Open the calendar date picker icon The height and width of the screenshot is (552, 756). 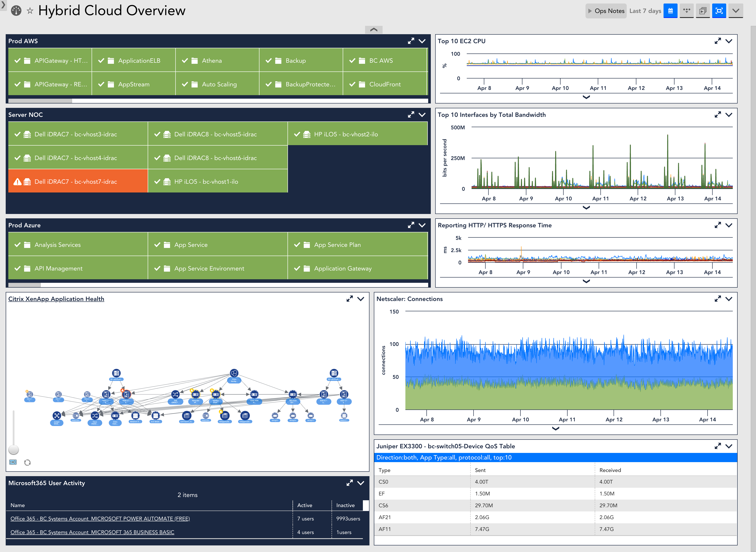671,10
